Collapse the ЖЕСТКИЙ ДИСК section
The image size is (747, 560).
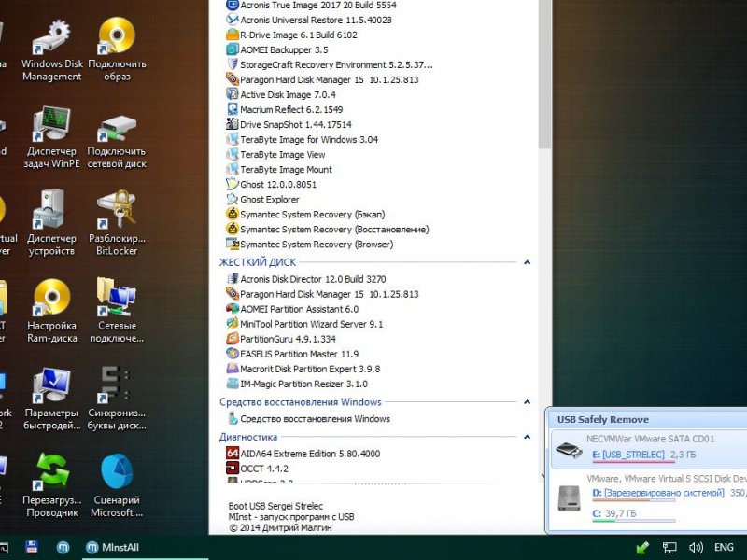[528, 262]
